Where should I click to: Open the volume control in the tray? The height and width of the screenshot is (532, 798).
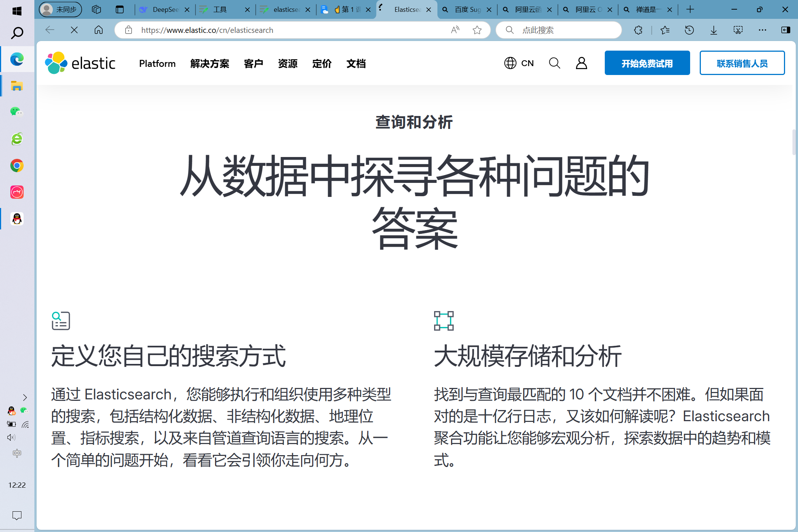pos(11,437)
